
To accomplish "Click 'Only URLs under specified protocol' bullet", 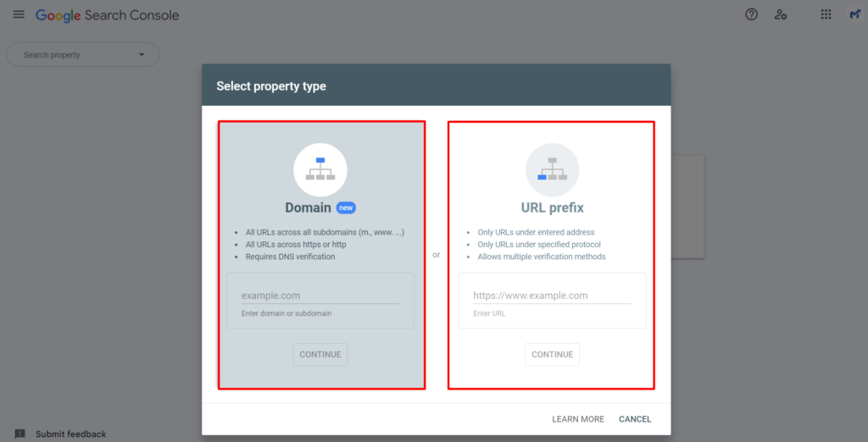I will 539,245.
